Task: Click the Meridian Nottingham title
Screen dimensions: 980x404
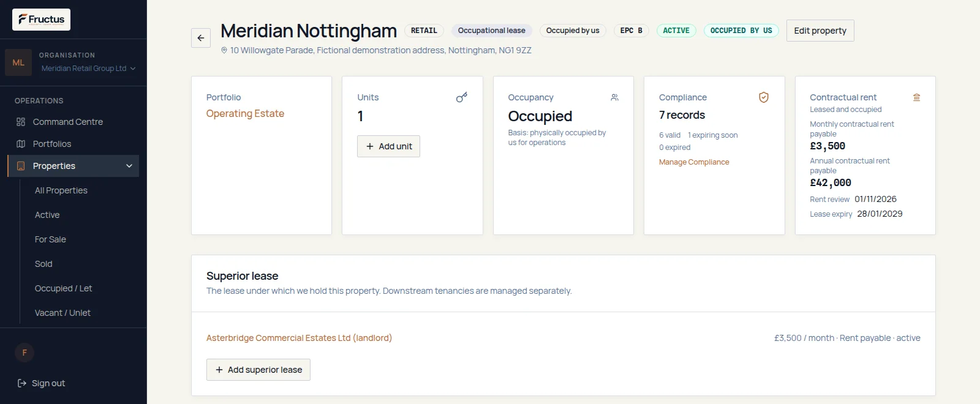Action: tap(309, 31)
